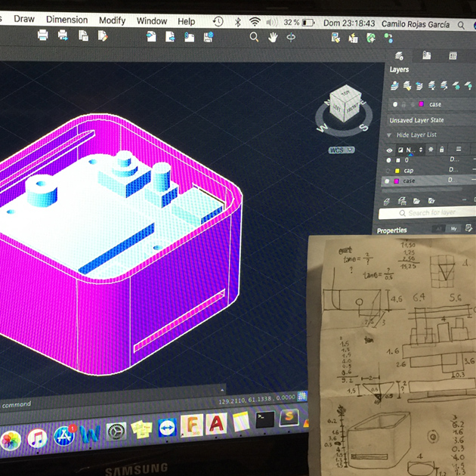
Task: Open Terminal from the Dock
Action: tap(264, 420)
